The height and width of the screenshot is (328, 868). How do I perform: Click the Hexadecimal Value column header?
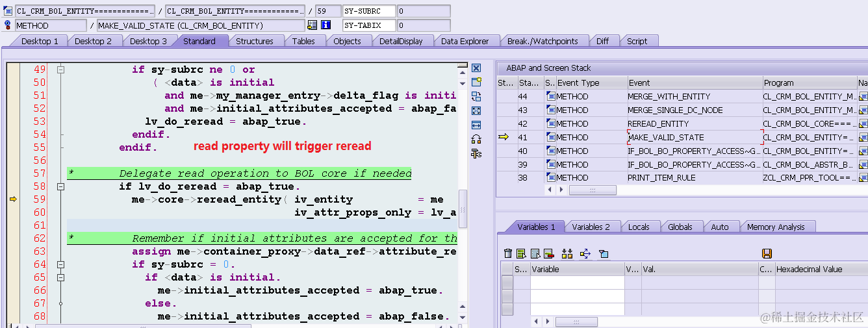click(822, 269)
